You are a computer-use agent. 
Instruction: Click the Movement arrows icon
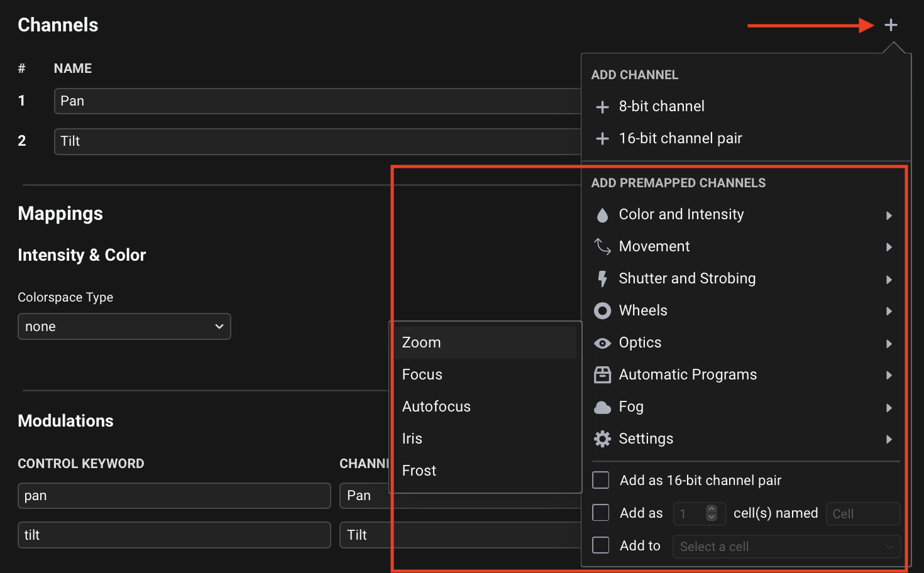click(x=602, y=247)
